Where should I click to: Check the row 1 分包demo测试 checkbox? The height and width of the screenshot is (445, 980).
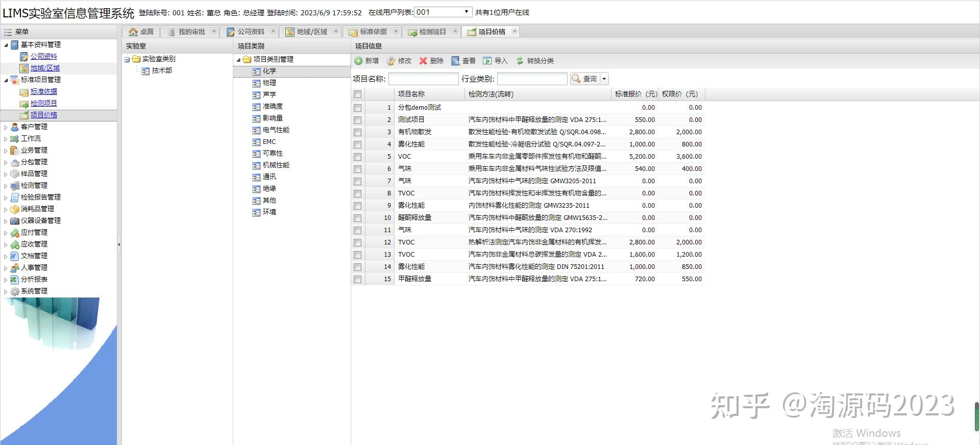tap(358, 108)
